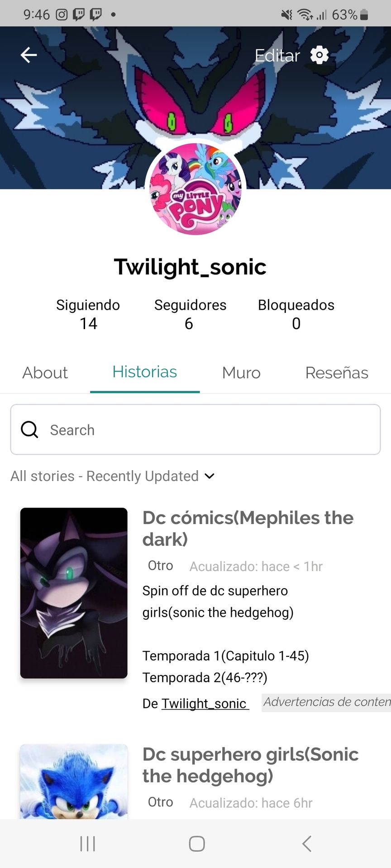View the Siguiendo 14 list

pos(88,314)
